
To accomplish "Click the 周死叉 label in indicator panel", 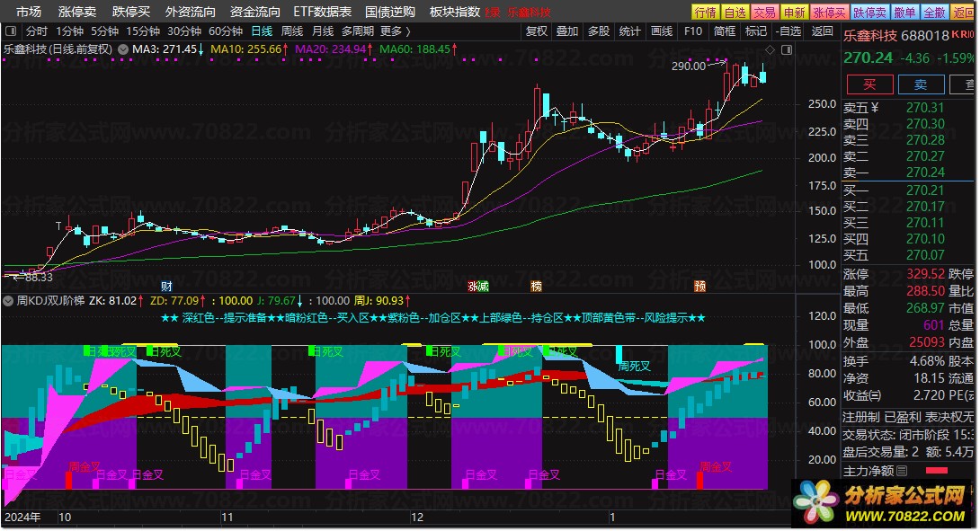I will (x=634, y=367).
